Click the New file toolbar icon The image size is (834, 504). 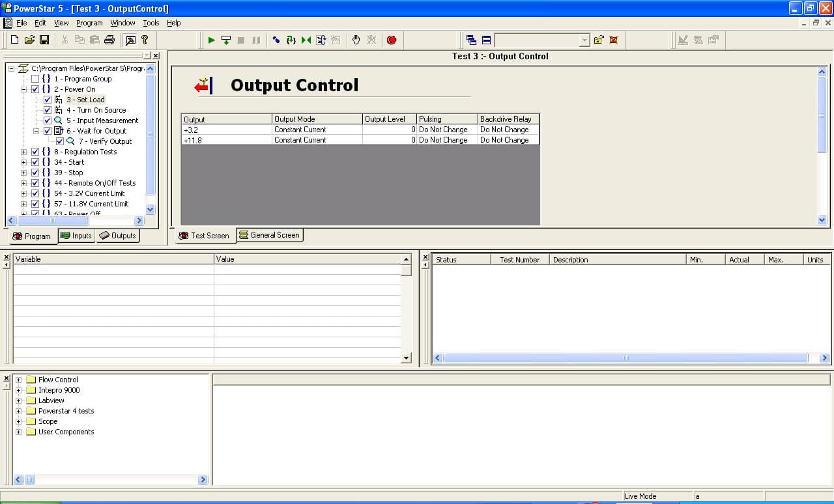pyautogui.click(x=14, y=40)
